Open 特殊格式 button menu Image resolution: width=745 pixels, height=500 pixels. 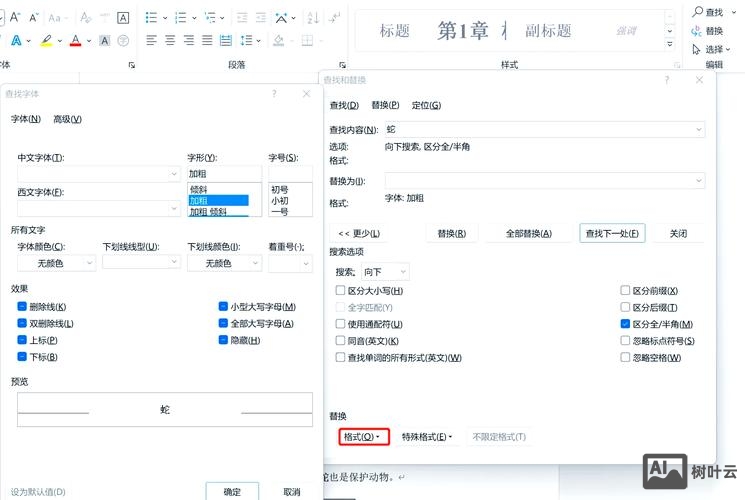[x=427, y=437]
